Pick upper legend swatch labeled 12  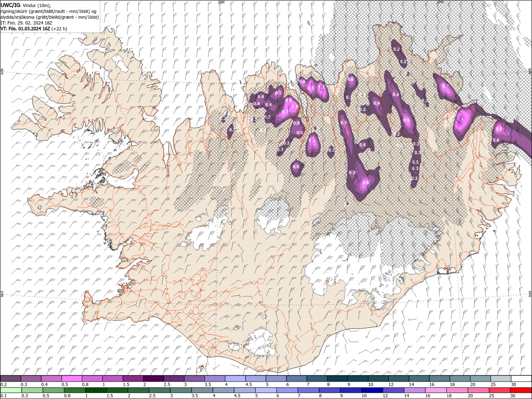399,379
